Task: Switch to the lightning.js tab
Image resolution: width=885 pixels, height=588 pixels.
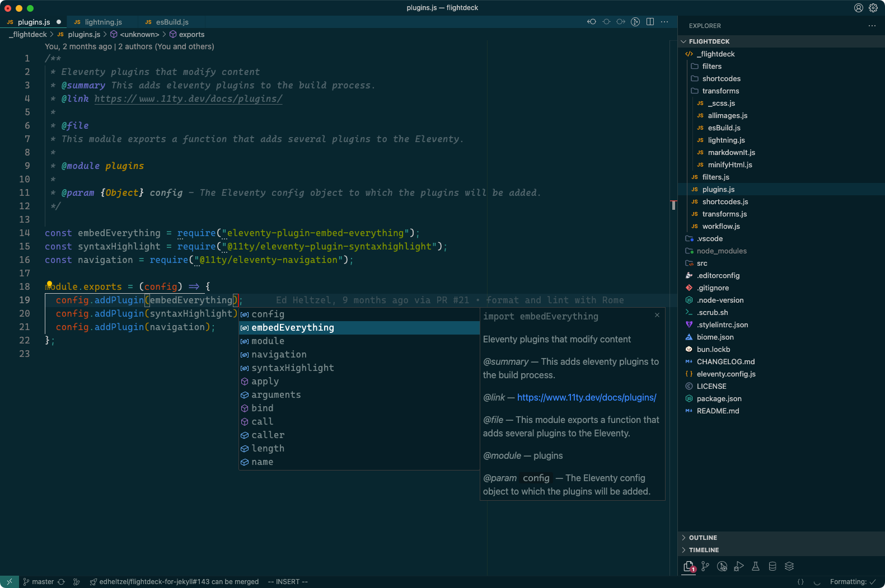Action: tap(103, 22)
